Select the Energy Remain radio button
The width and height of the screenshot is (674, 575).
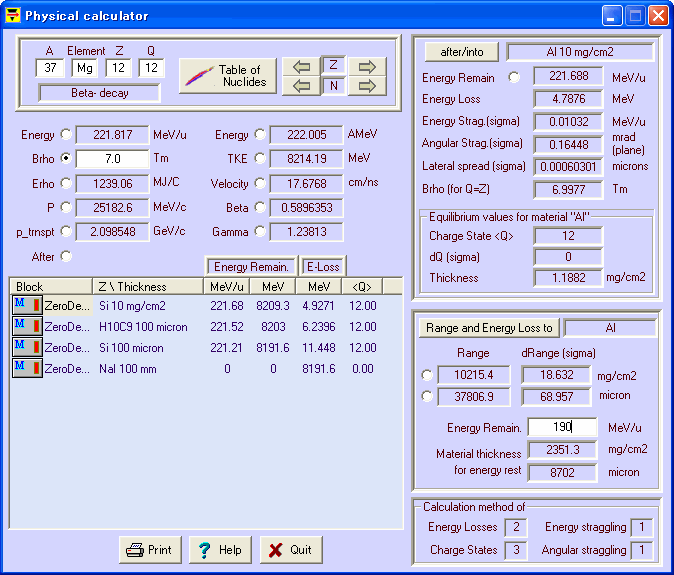(x=514, y=77)
